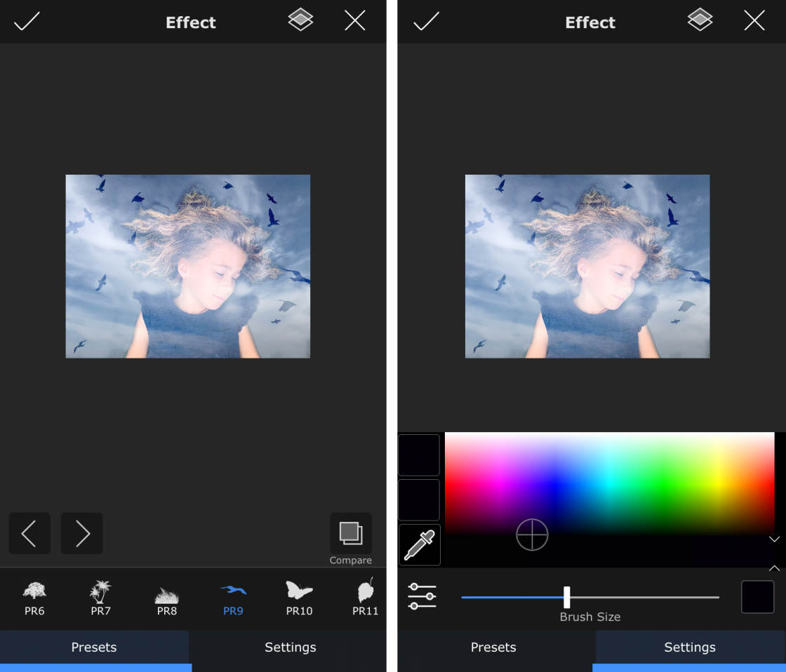Select the PR6 tree effect preset
This screenshot has width=786, height=672.
[x=34, y=598]
